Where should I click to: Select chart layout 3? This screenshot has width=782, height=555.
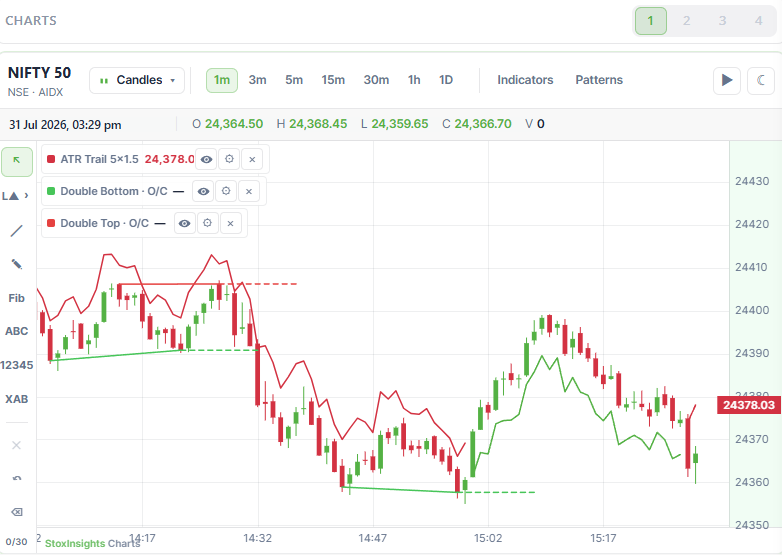coord(723,21)
